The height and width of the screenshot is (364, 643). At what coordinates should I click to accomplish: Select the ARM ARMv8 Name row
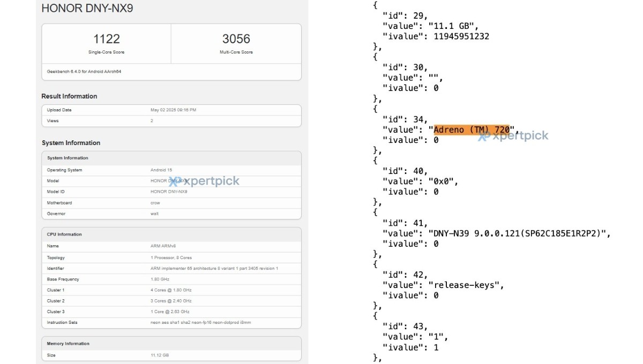[x=171, y=247]
